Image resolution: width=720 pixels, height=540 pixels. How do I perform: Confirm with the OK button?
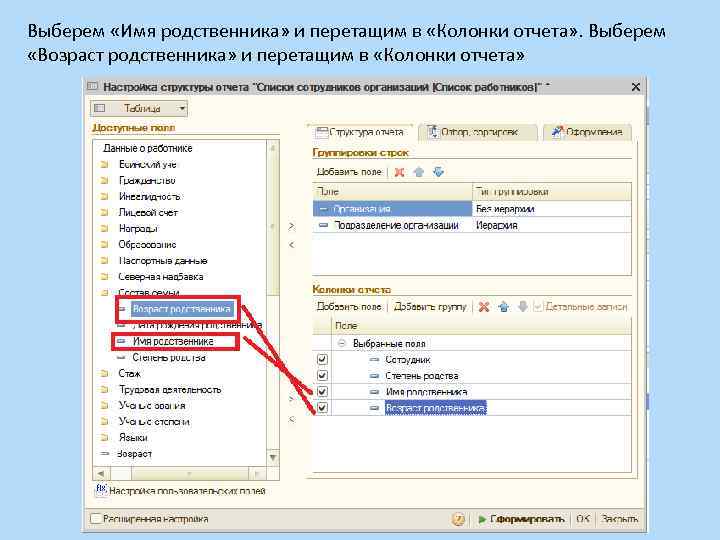pyautogui.click(x=583, y=519)
